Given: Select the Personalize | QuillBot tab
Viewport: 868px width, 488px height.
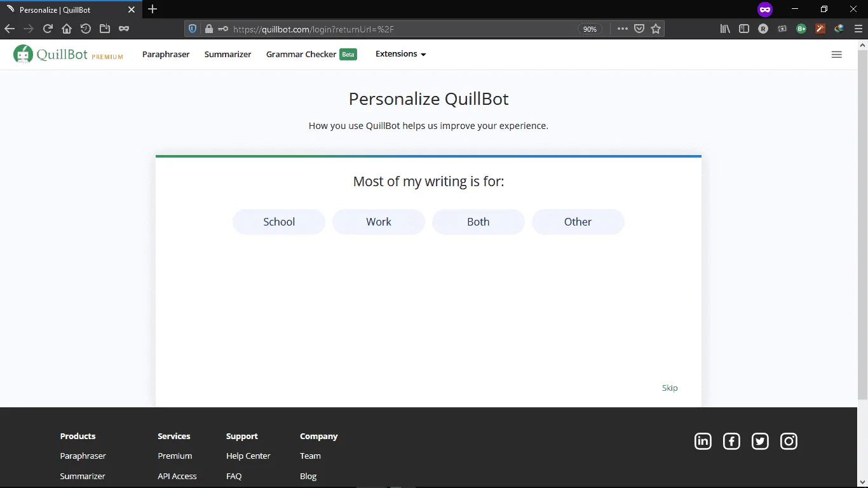Looking at the screenshot, I should (x=70, y=10).
